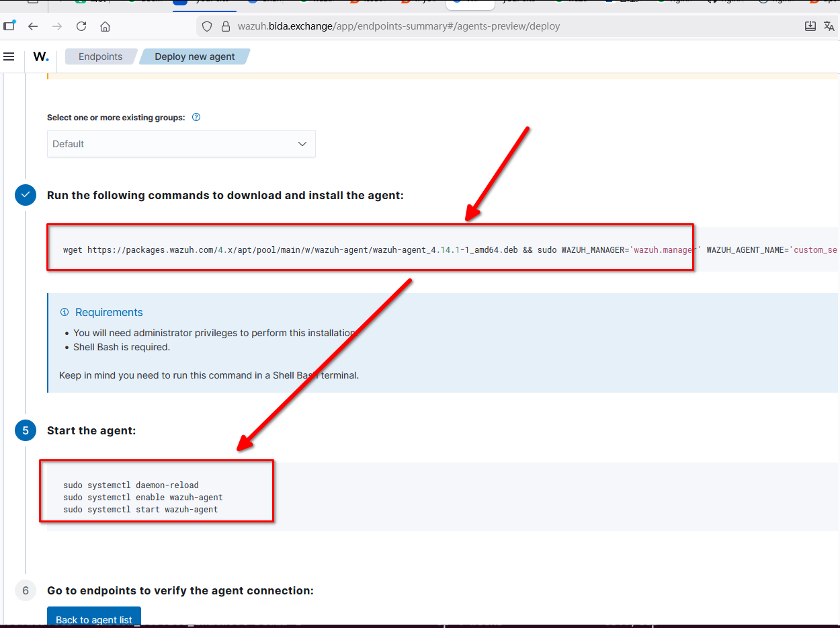Open the Wazuh hamburger navigation menu
The height and width of the screenshot is (628, 840).
[9, 56]
